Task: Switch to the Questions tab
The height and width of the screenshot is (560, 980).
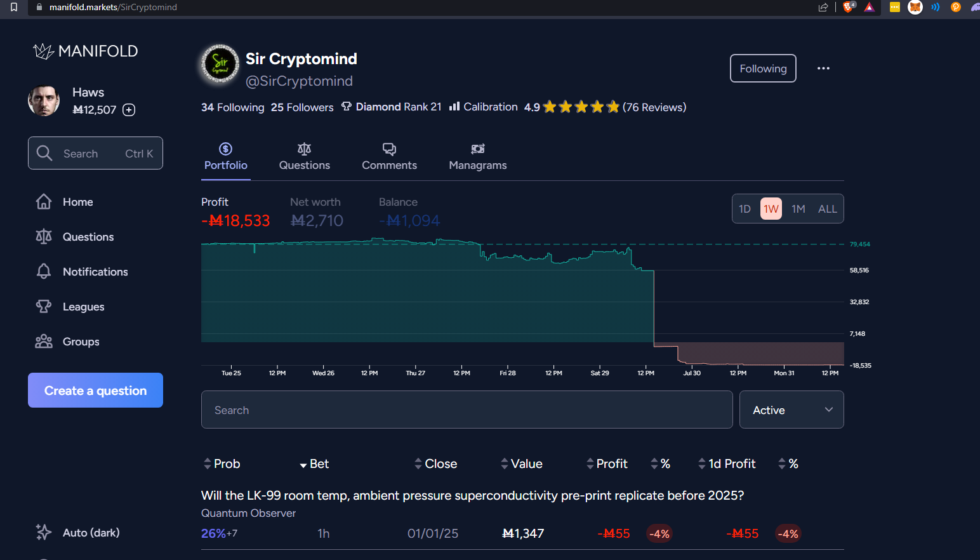Action: point(305,157)
